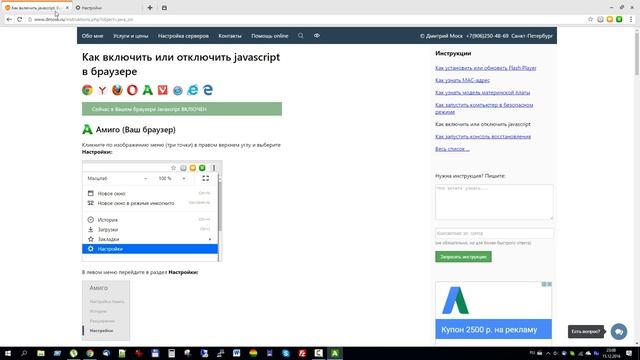Viewport: 640px width, 360px height.
Task: Toggle the accessibility eye icon in navbar
Action: pyautogui.click(x=317, y=36)
